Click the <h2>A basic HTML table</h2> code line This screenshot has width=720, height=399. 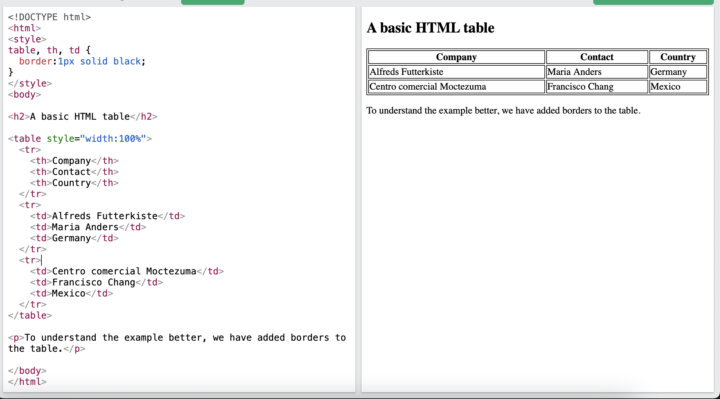click(x=83, y=116)
